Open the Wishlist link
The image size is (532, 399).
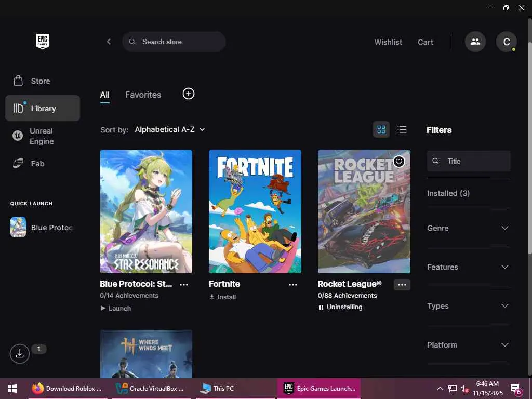(x=388, y=42)
